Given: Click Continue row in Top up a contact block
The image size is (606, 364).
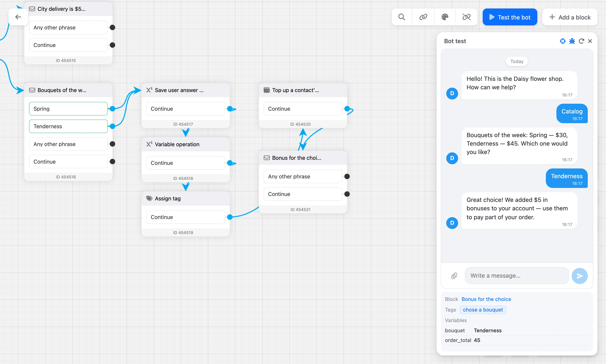Looking at the screenshot, I should click(x=303, y=109).
